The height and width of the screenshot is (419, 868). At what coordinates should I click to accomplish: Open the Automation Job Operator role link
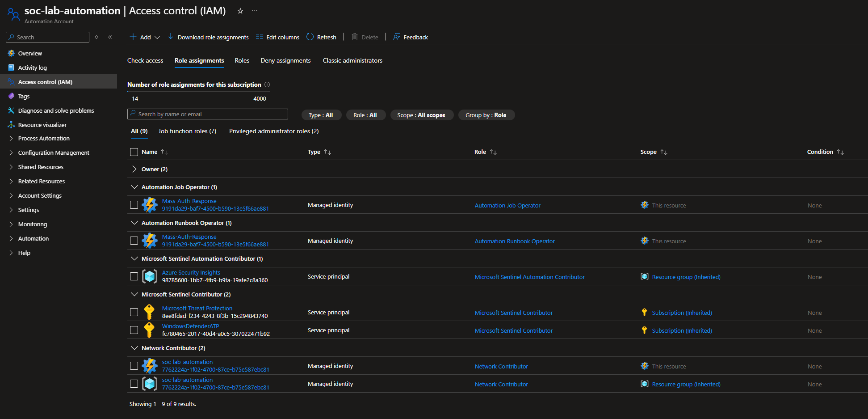coord(507,205)
